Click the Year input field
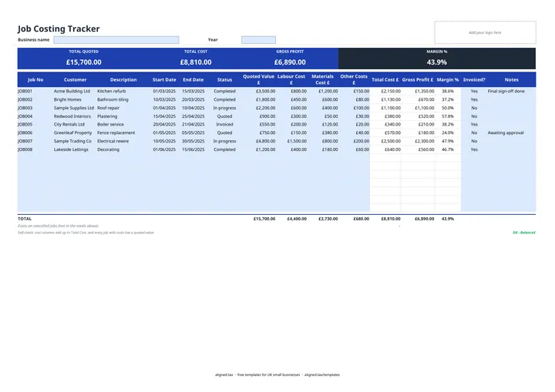 coord(258,40)
